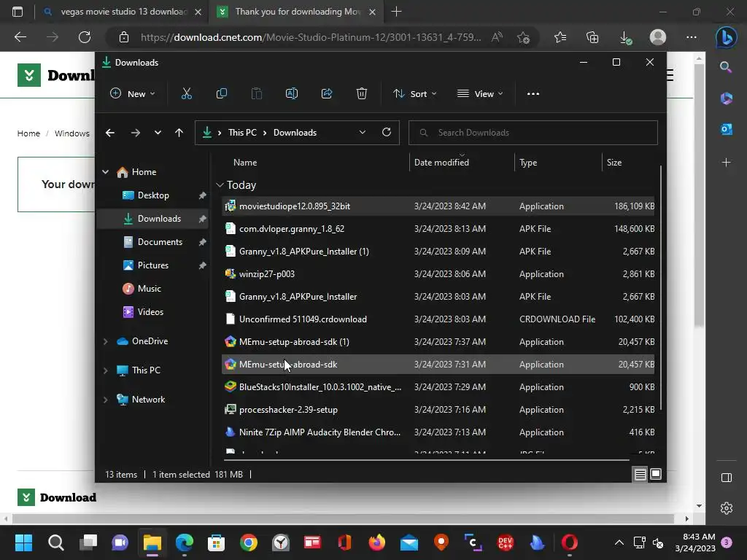Open Opera browser from taskbar
This screenshot has width=747, height=560.
pyautogui.click(x=569, y=542)
